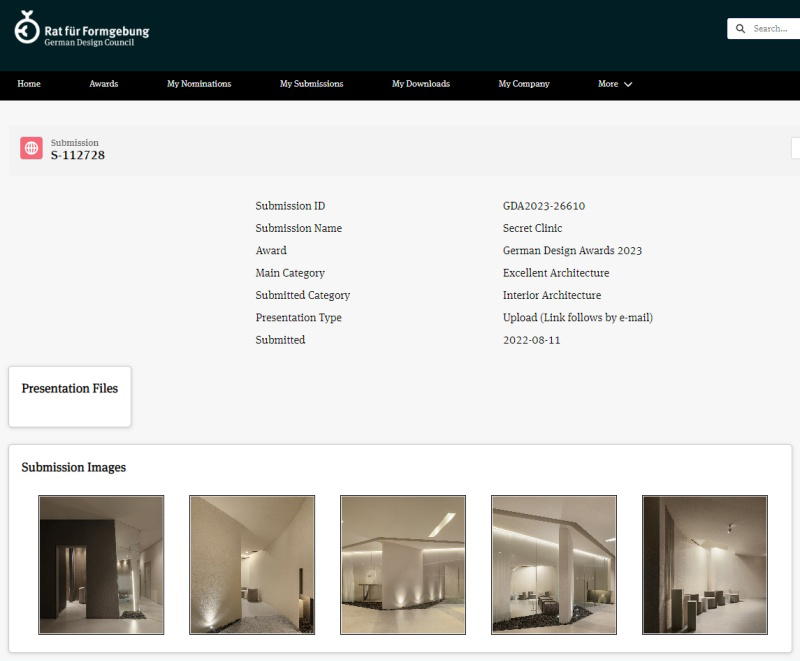Select the submitted date 2022-08-11
The width and height of the screenshot is (800, 661).
pyautogui.click(x=531, y=340)
